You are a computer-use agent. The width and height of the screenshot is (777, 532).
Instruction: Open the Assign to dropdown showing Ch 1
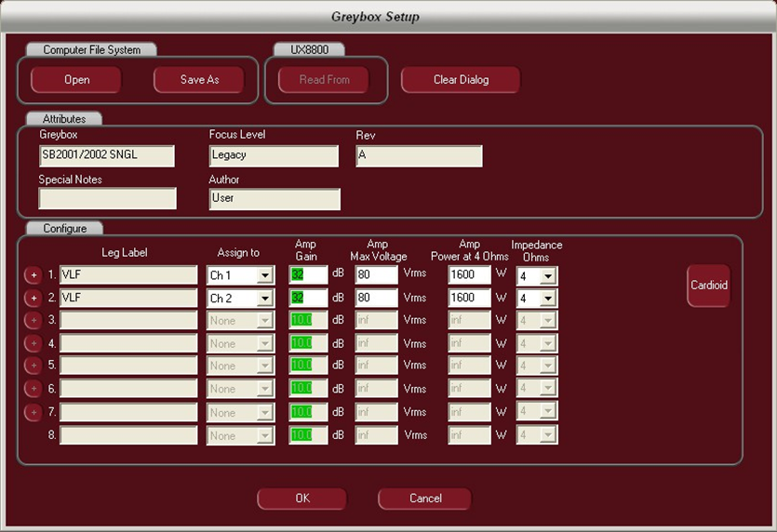tap(264, 275)
